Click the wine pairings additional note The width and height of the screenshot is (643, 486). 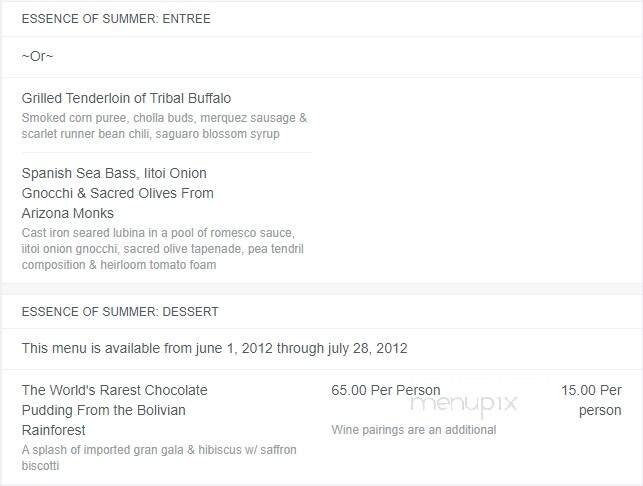click(414, 430)
